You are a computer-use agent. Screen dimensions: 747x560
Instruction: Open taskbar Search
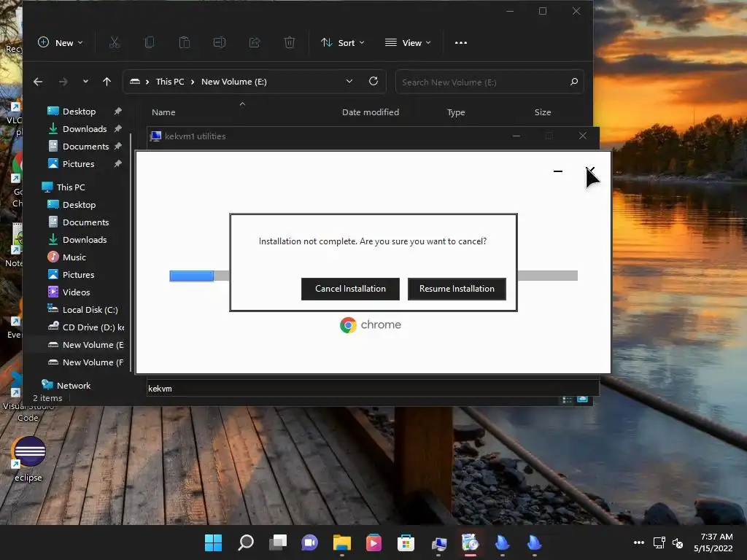pyautogui.click(x=245, y=542)
